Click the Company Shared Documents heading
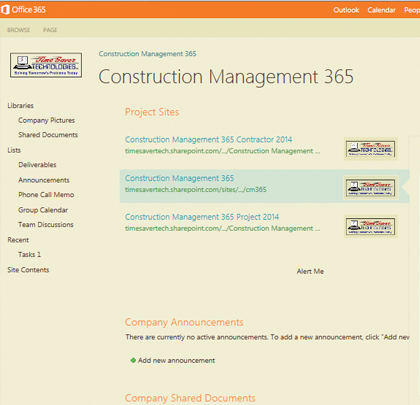 click(190, 398)
